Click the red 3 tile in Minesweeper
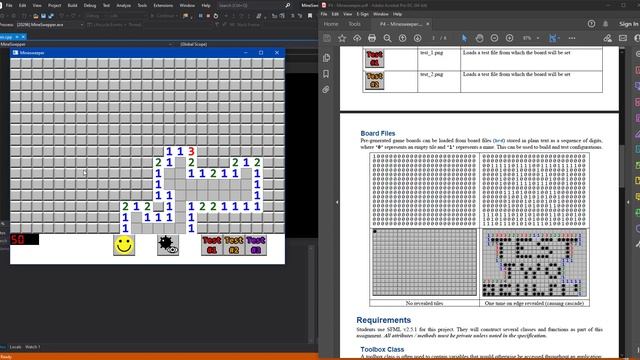 point(191,151)
